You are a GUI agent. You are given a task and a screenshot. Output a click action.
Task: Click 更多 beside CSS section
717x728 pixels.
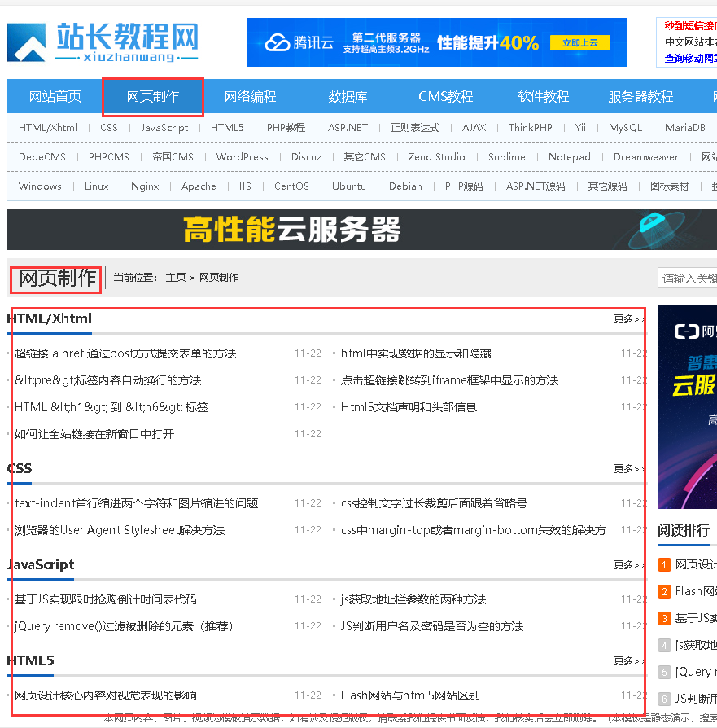pos(628,469)
